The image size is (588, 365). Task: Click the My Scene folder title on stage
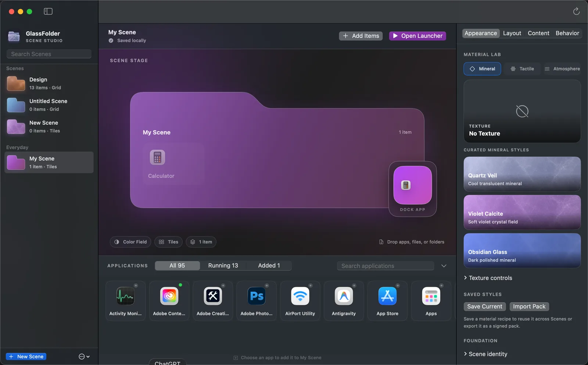coord(157,132)
